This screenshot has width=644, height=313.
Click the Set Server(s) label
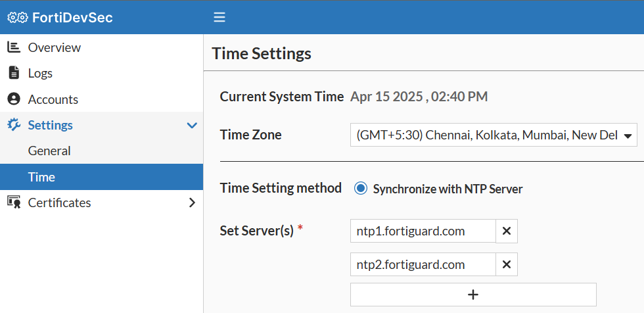point(257,231)
